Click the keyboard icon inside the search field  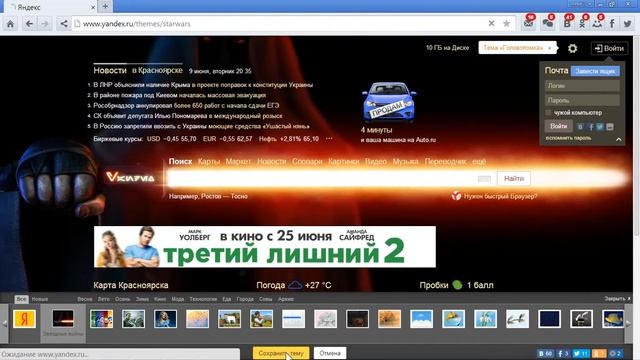[484, 178]
